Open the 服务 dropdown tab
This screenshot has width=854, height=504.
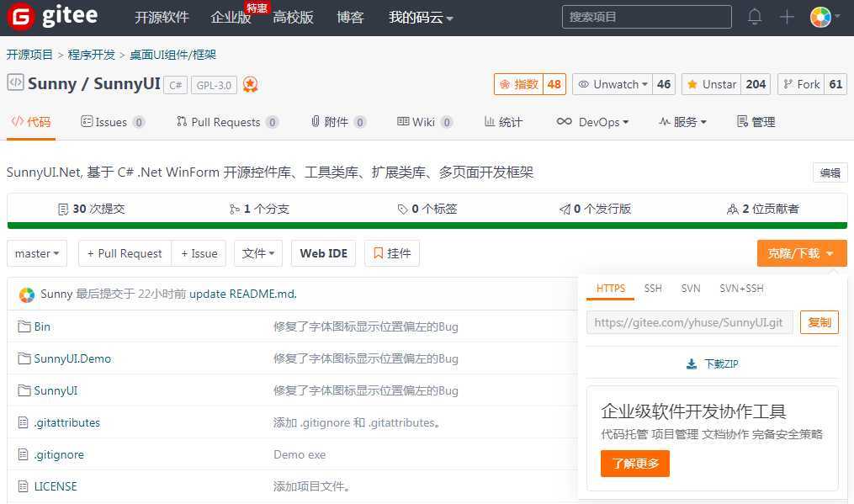(x=682, y=122)
